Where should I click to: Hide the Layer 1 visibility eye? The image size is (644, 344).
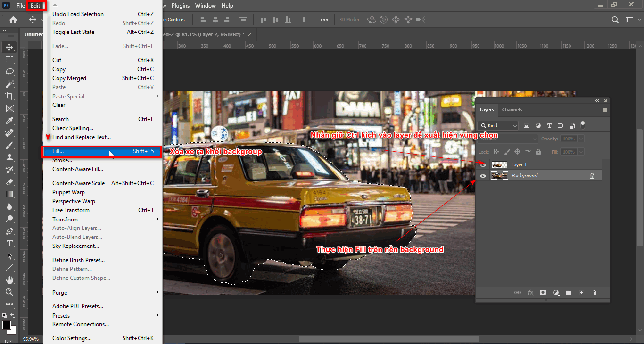tap(482, 164)
